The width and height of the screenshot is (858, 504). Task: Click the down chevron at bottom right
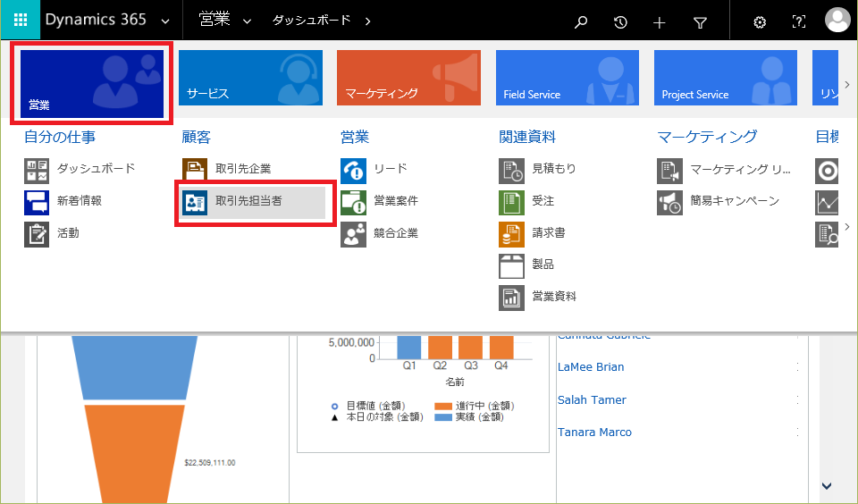[x=827, y=485]
